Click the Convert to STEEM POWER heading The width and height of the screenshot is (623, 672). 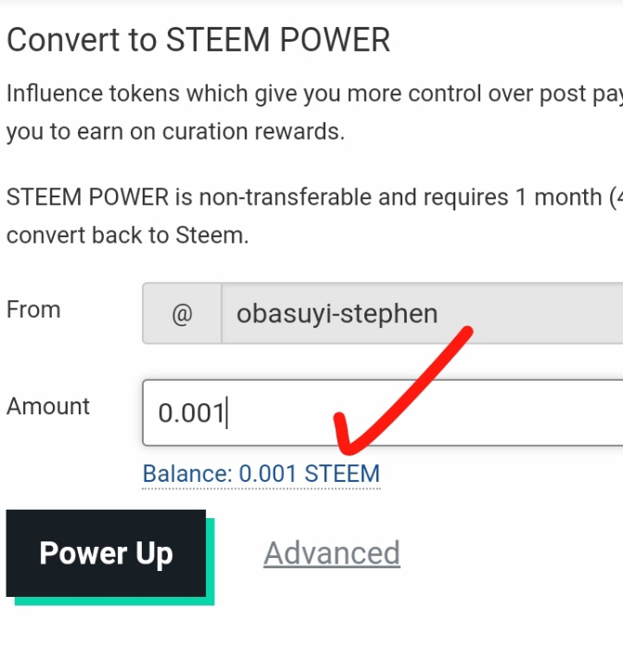pos(198,40)
